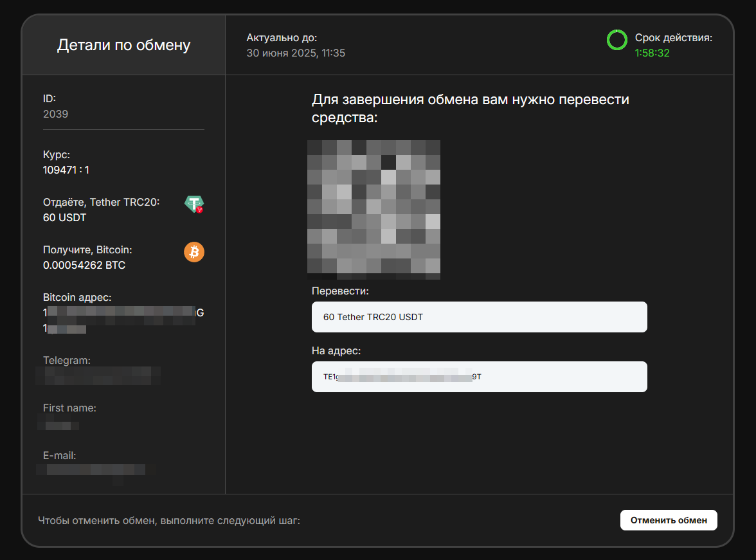Image resolution: width=756 pixels, height=560 pixels.
Task: Click the 'Отдаёте, Tether TRC20:' label
Action: click(x=102, y=202)
